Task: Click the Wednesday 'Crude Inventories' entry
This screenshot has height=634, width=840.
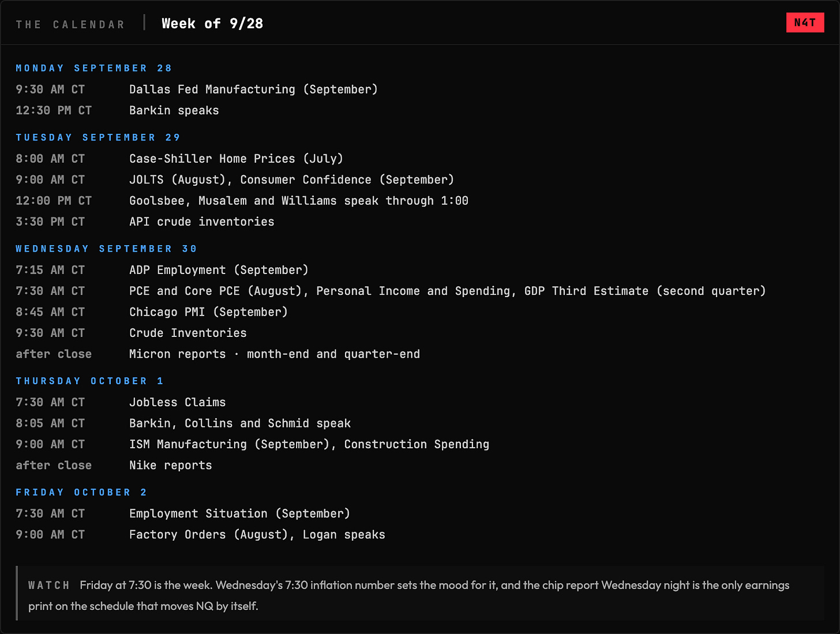Action: point(188,333)
